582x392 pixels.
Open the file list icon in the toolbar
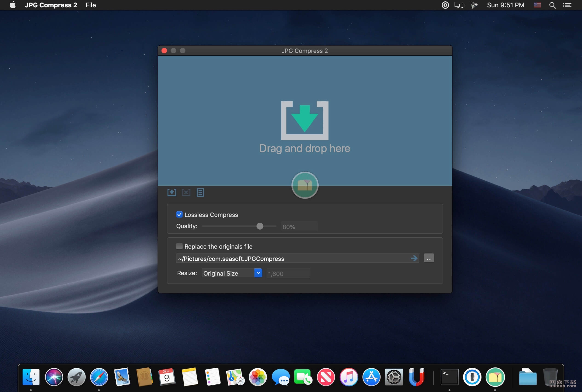click(200, 193)
